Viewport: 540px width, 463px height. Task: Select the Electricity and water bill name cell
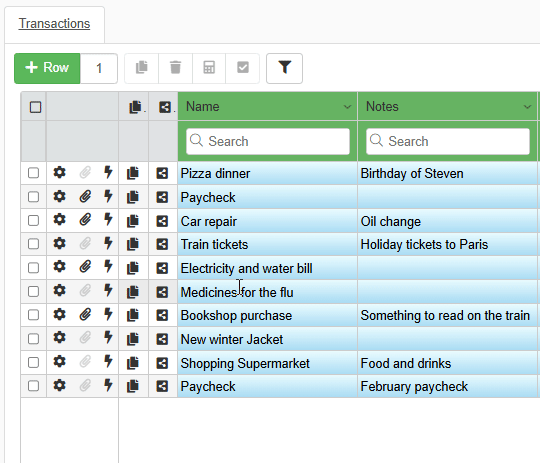[268, 268]
